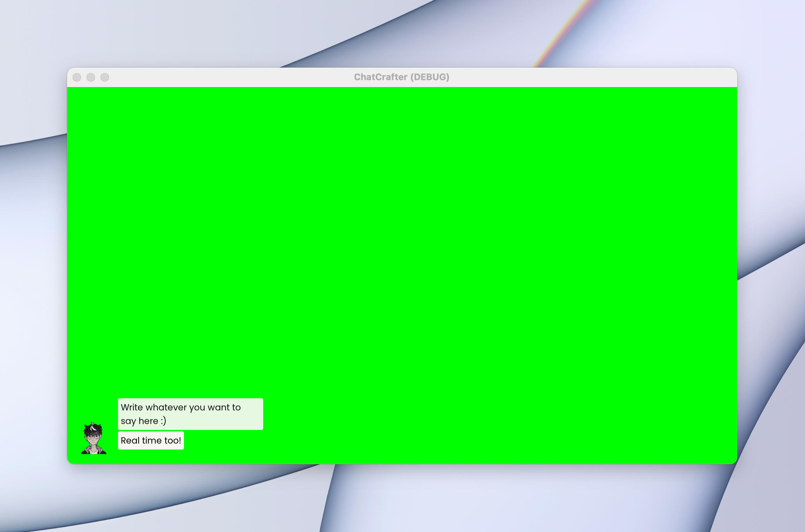Click the anime character avatar
This screenshot has height=532, width=805.
pos(94,438)
